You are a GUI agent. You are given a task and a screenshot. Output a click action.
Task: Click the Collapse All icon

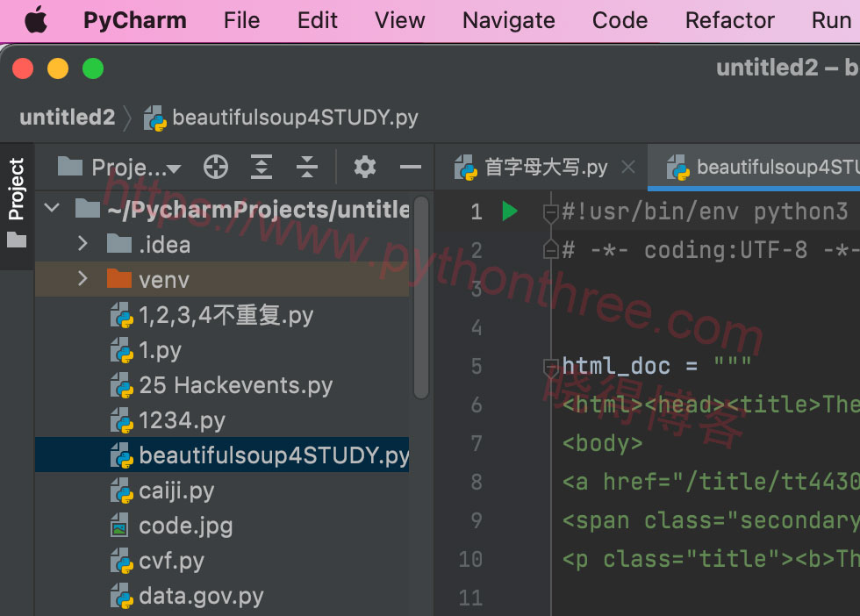[x=307, y=167]
